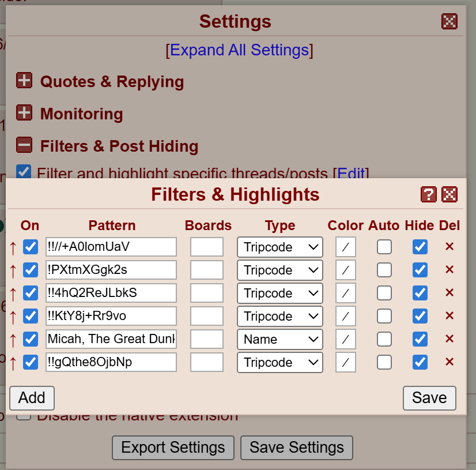This screenshot has width=476, height=470.
Task: Enable Auto for !!//+A0lomUaV filter
Action: [x=384, y=247]
